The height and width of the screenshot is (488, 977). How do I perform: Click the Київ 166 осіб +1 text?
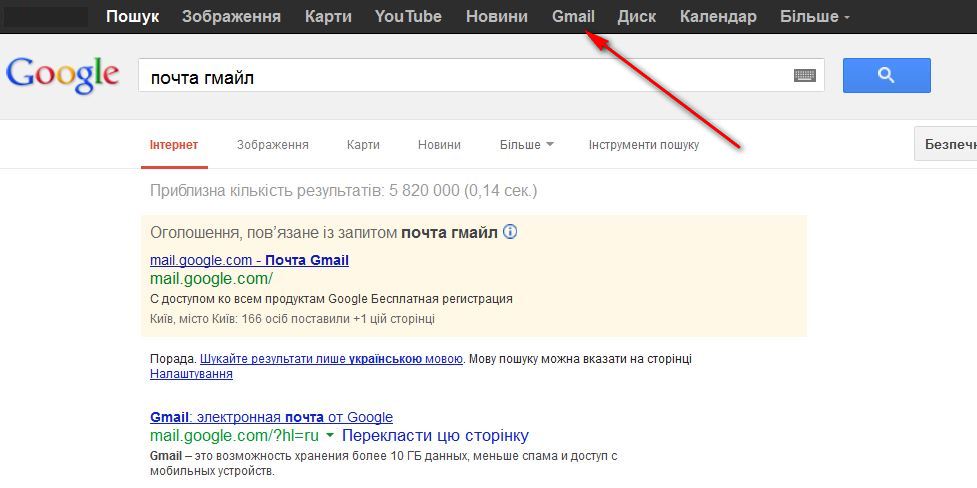(292, 318)
